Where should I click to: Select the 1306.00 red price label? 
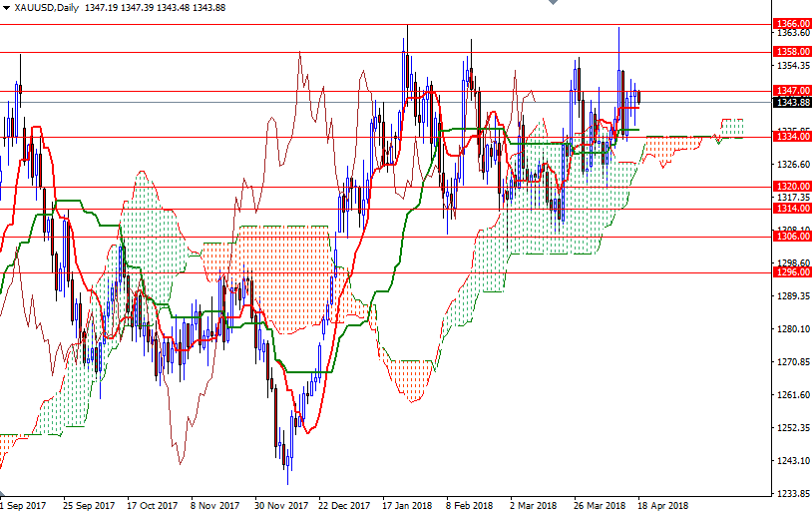pyautogui.click(x=792, y=237)
